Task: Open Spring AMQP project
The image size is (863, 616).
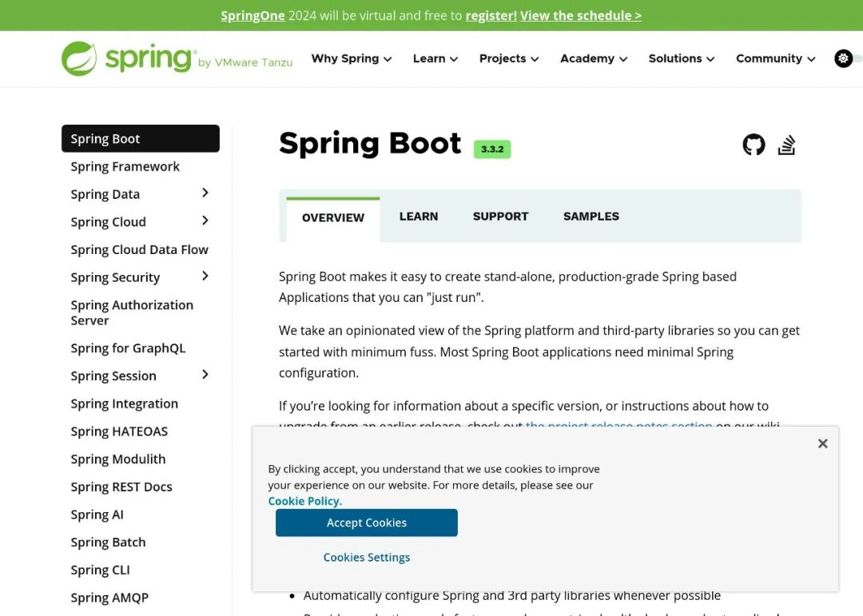Action: [109, 598]
